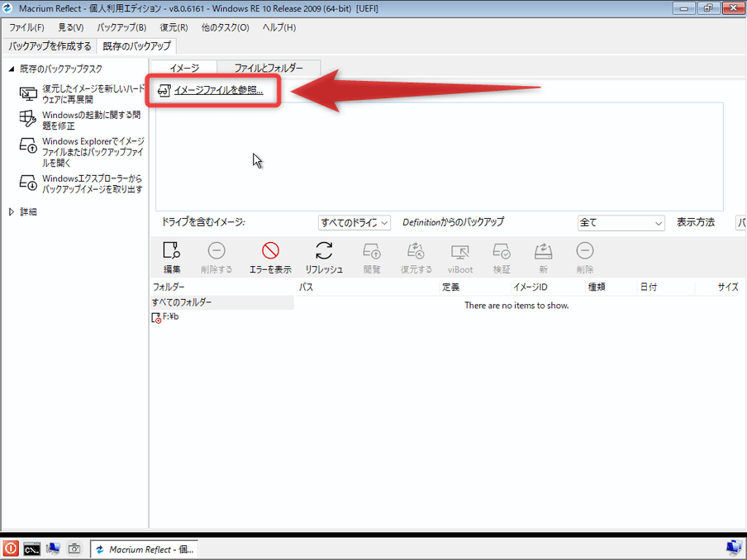Open the ファイル(F) menu
This screenshot has height=560, width=747.
click(x=26, y=27)
